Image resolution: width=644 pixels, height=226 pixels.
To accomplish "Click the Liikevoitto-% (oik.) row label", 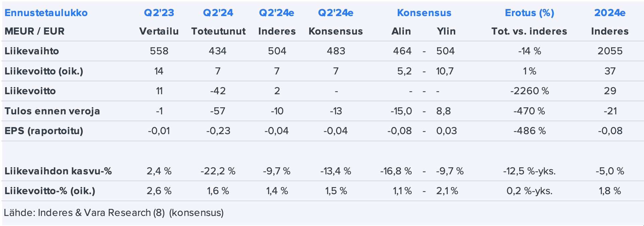I will point(50,191).
